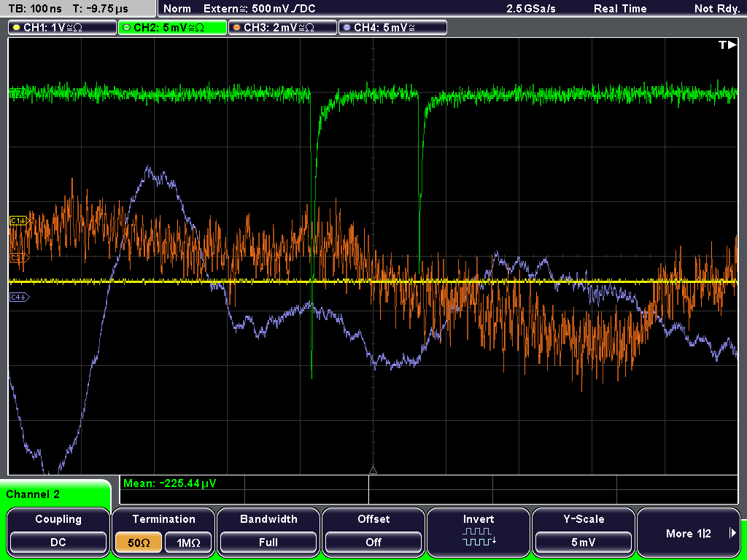The height and width of the screenshot is (560, 747).
Task: Click the Norm trigger mode label
Action: click(x=177, y=9)
